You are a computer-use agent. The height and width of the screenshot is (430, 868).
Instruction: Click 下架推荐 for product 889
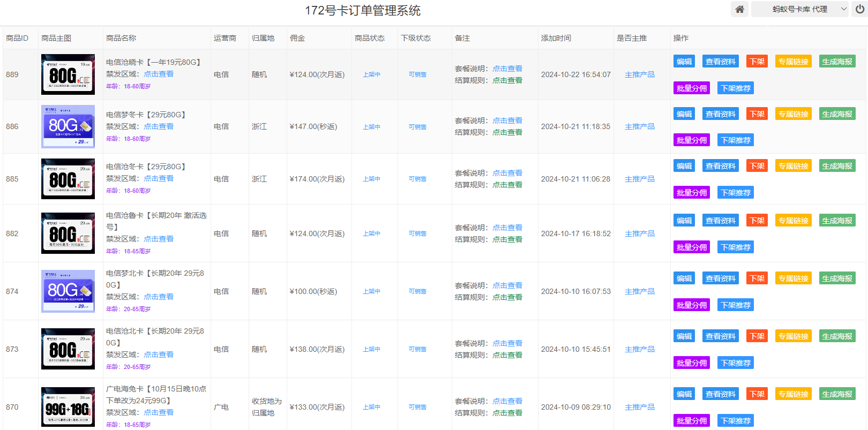click(x=736, y=88)
